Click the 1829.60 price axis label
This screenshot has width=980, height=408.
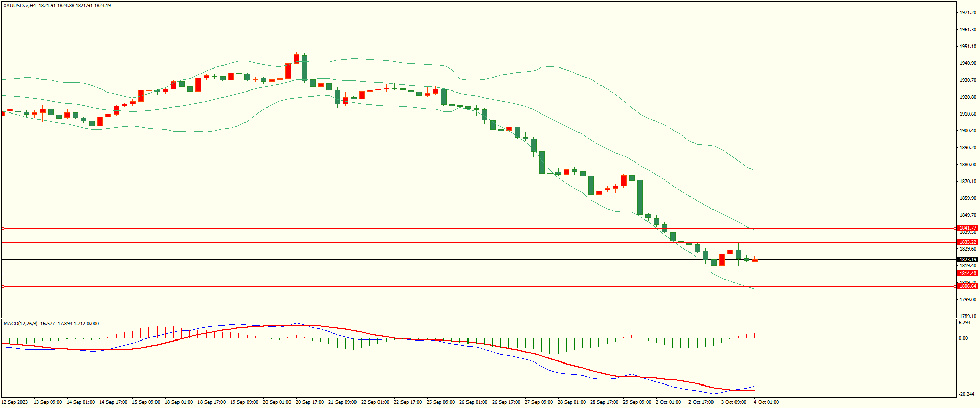click(x=968, y=249)
